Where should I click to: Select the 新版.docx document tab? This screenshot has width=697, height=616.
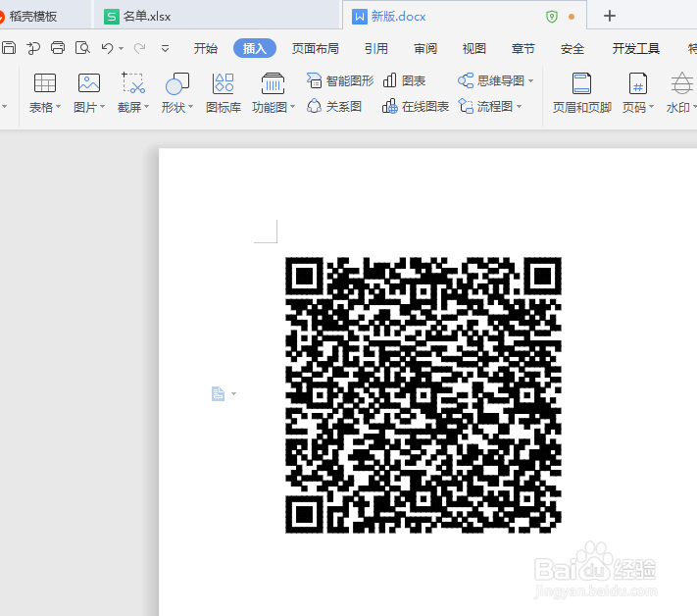point(465,16)
